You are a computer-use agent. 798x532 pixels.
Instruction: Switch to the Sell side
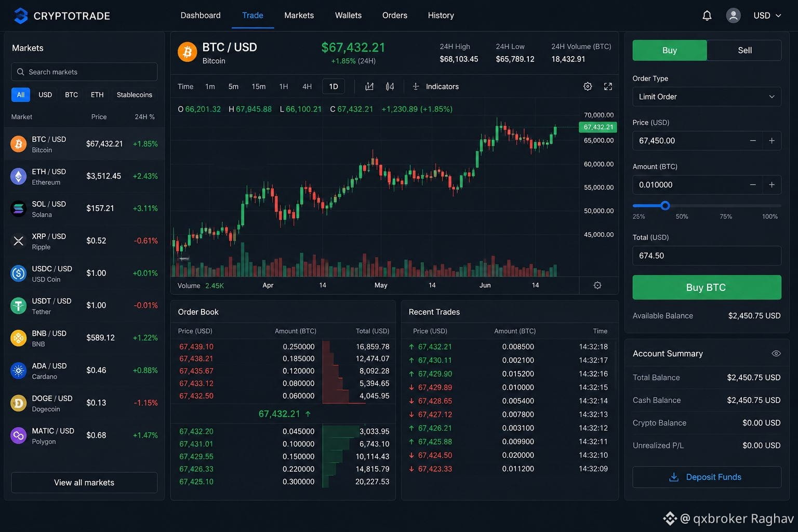tap(744, 50)
